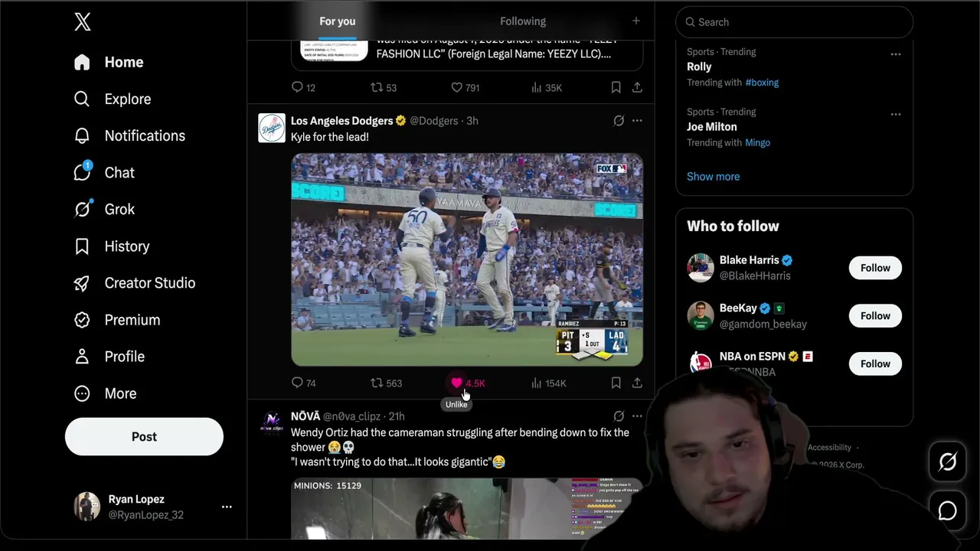Image resolution: width=980 pixels, height=551 pixels.
Task: Click the Grok icon on the NŌVĀ post
Action: click(619, 416)
